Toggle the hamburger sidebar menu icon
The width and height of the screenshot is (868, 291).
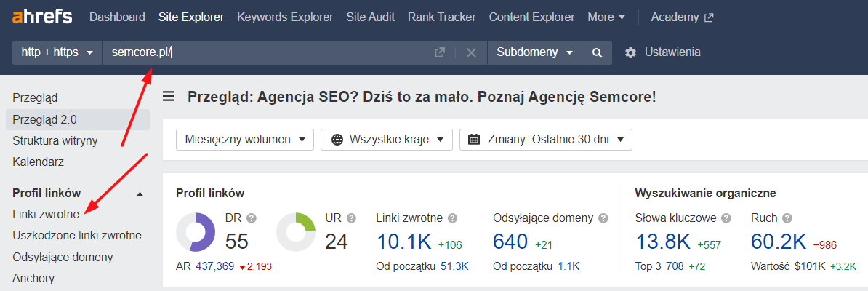pos(169,97)
